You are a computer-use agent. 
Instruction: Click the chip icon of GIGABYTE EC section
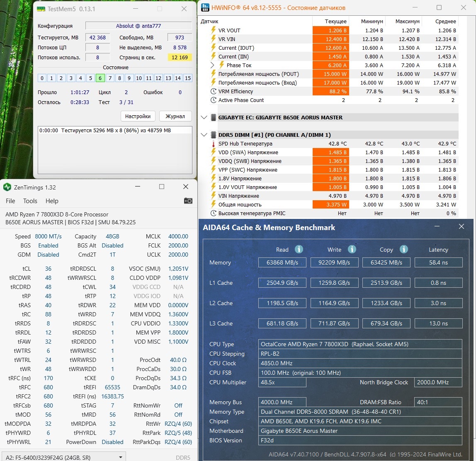pyautogui.click(x=214, y=117)
